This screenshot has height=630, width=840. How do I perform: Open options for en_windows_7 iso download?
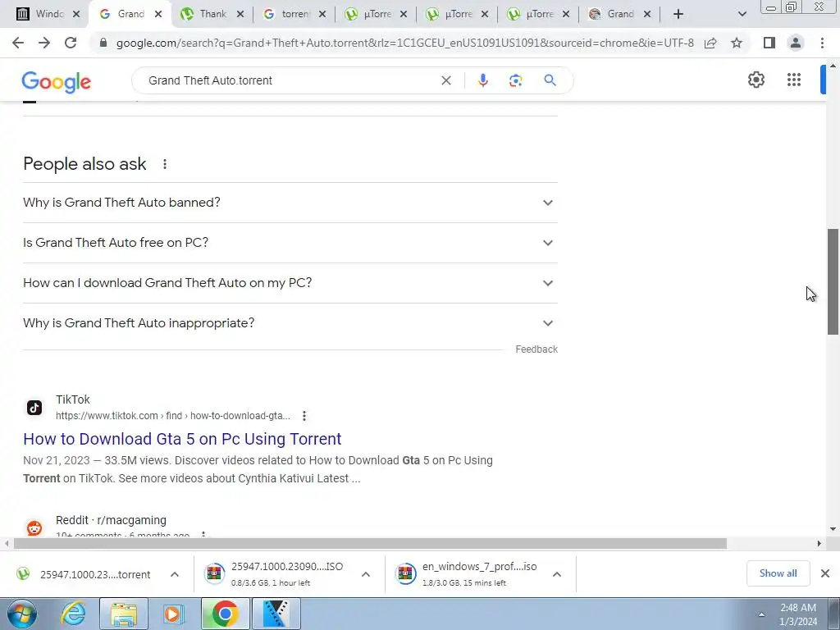[557, 574]
